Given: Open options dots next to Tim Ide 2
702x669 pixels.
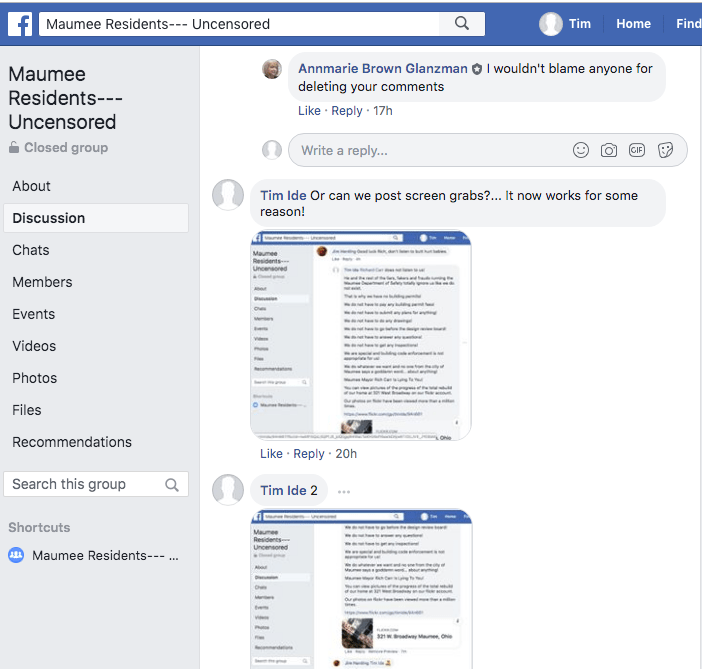Looking at the screenshot, I should click(344, 491).
